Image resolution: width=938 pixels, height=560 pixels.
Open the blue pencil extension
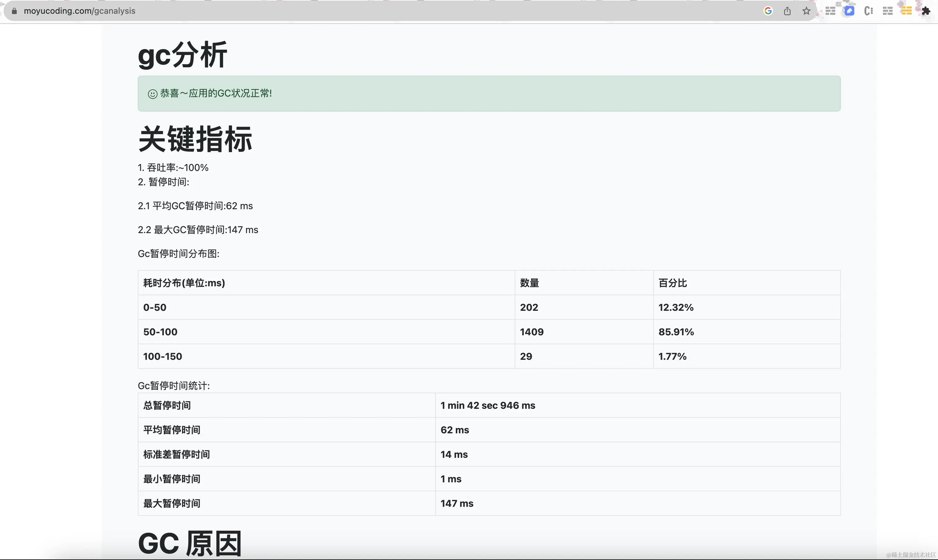[849, 11]
